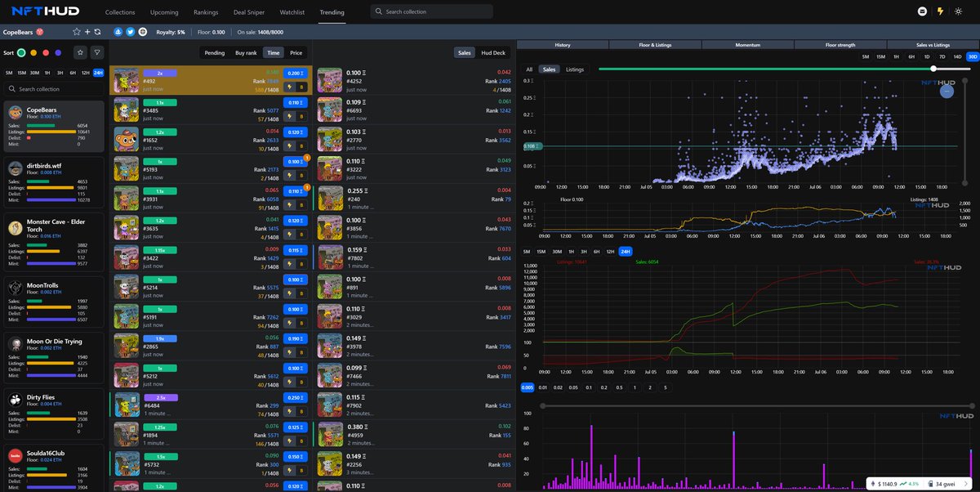Buy #492 at 0.200 price button
This screenshot has width=980, height=492.
tap(296, 73)
